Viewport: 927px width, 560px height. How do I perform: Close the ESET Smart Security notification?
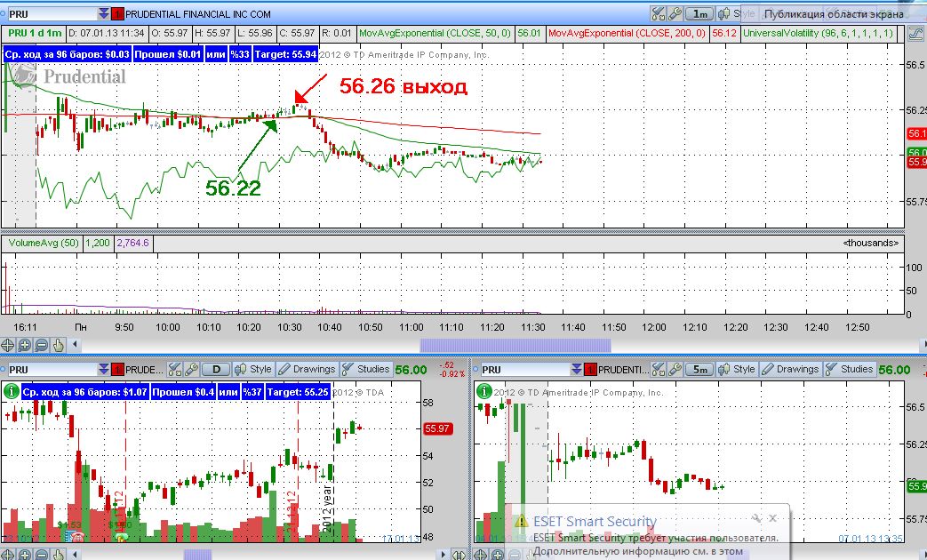[772, 518]
